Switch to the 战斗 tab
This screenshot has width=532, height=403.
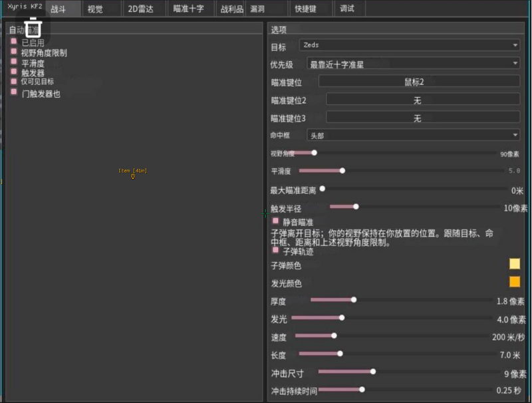[x=63, y=9]
